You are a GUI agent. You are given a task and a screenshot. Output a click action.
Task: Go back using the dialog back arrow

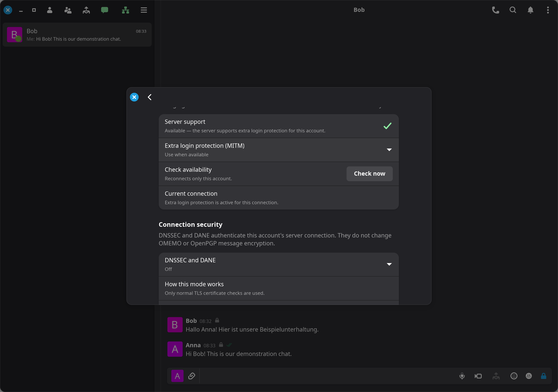coord(150,97)
